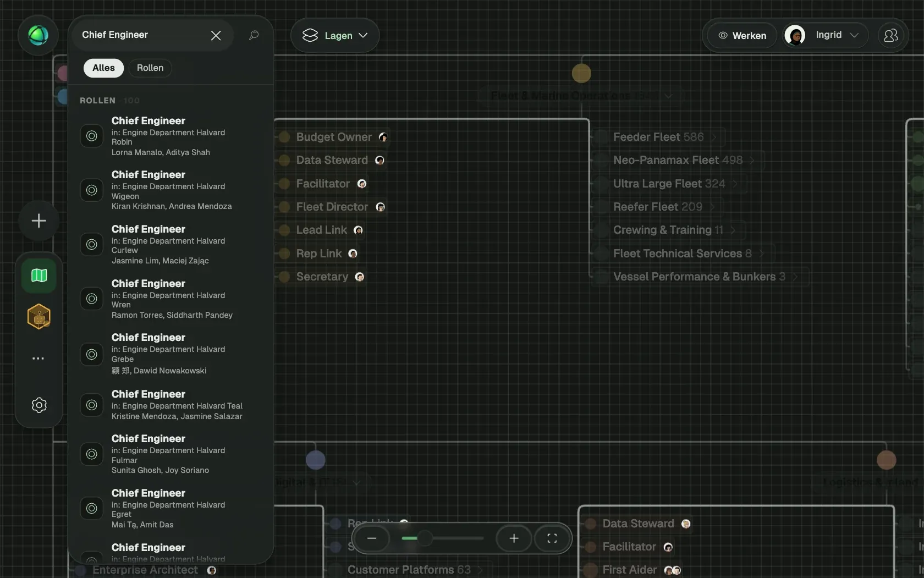Click the fit-to-screen icon

click(x=552, y=538)
